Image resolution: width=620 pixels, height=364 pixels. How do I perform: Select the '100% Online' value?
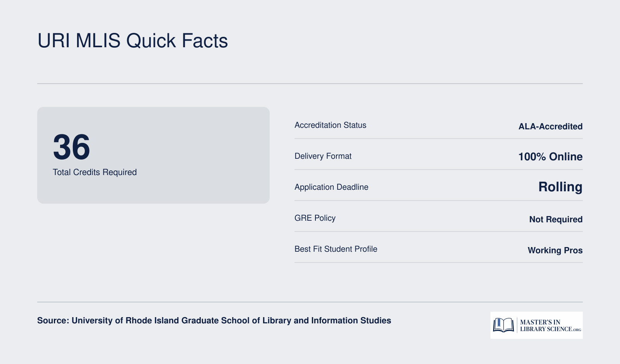click(x=550, y=156)
